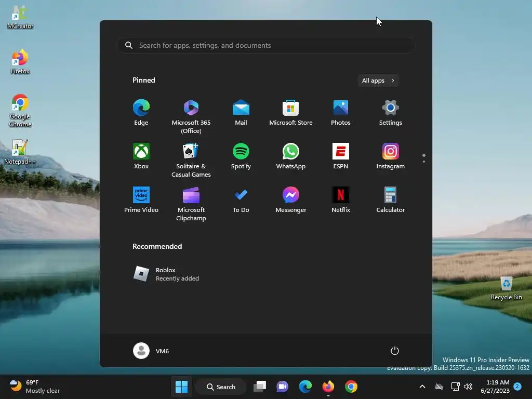Go to next pinned apps page dot
The image size is (532, 399).
pyautogui.click(x=424, y=162)
